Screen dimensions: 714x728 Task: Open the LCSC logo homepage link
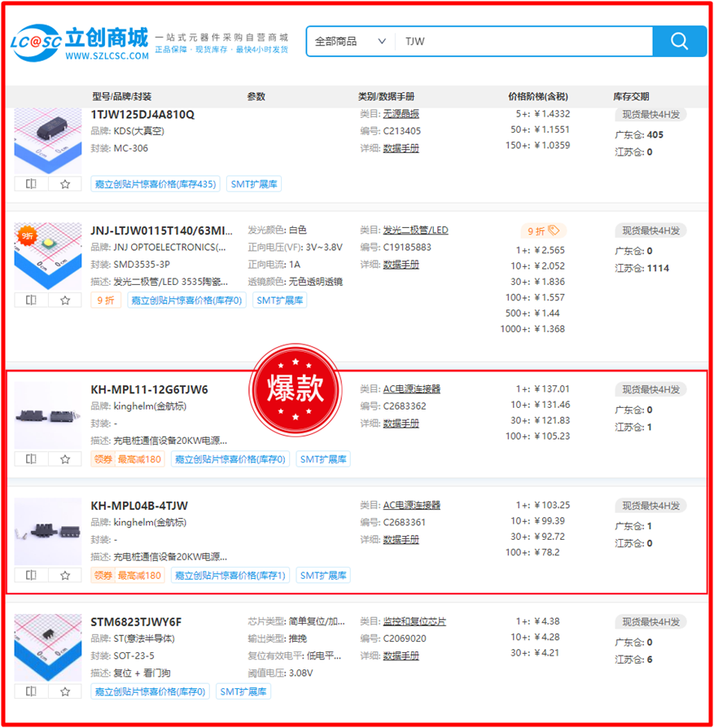click(x=79, y=42)
